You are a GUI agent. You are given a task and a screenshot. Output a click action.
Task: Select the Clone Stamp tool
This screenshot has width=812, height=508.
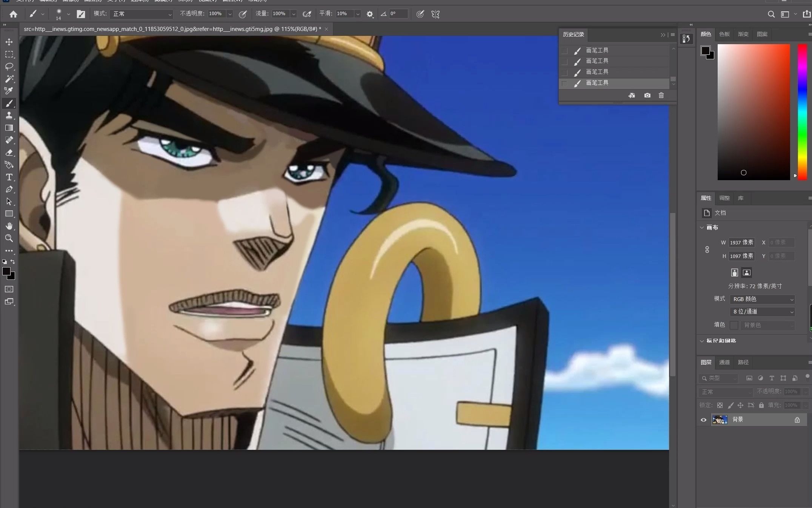[9, 115]
